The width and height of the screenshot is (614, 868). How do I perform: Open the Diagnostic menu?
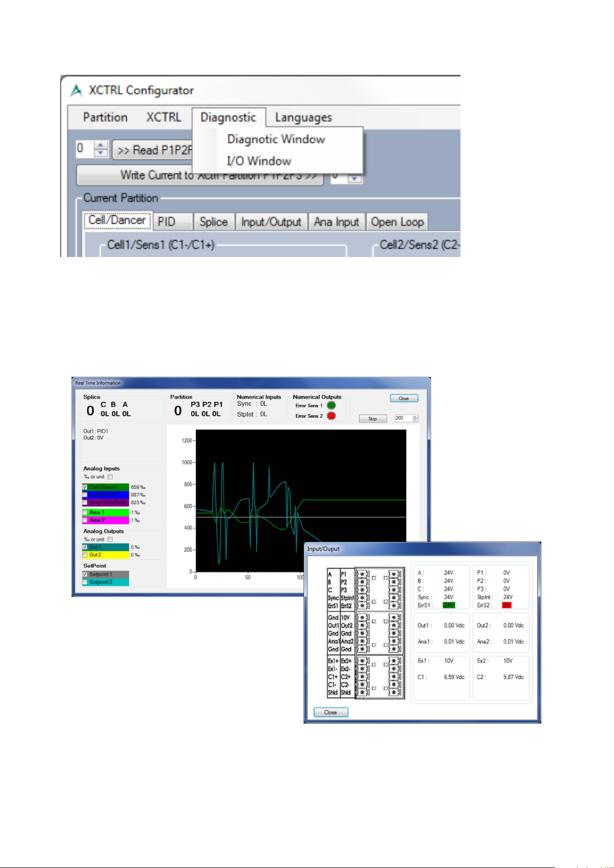228,117
